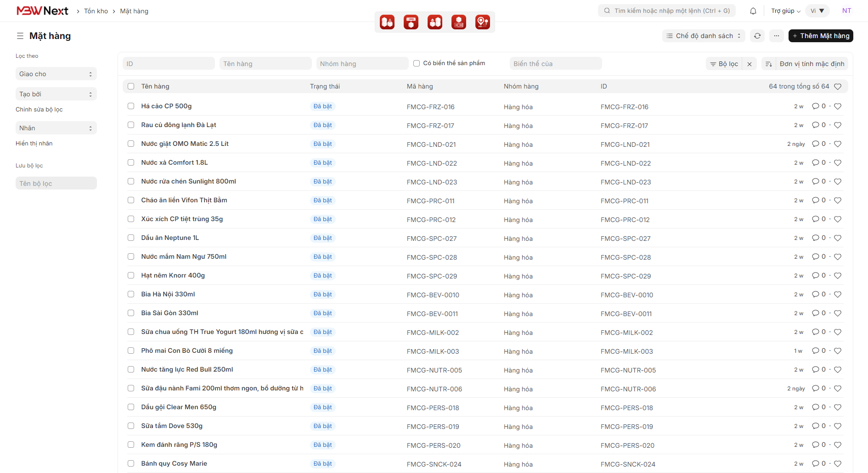
Task: Click the stock issue icon with up arrow
Action: [x=435, y=22]
